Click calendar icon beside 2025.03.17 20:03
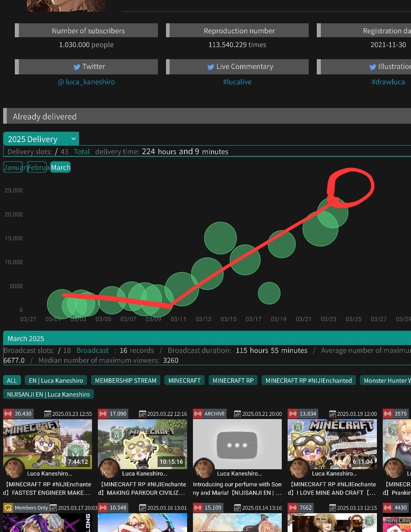The image size is (411, 532). pyautogui.click(x=53, y=508)
